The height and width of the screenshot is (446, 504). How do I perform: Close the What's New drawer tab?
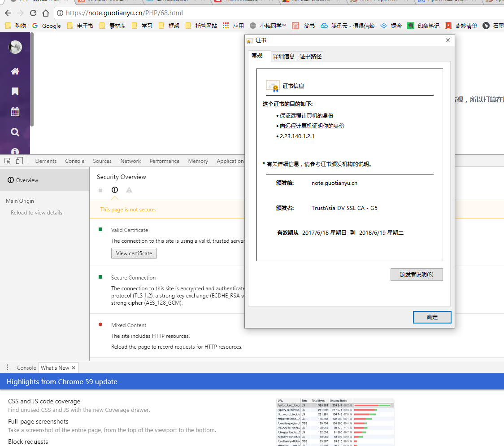pyautogui.click(x=74, y=368)
